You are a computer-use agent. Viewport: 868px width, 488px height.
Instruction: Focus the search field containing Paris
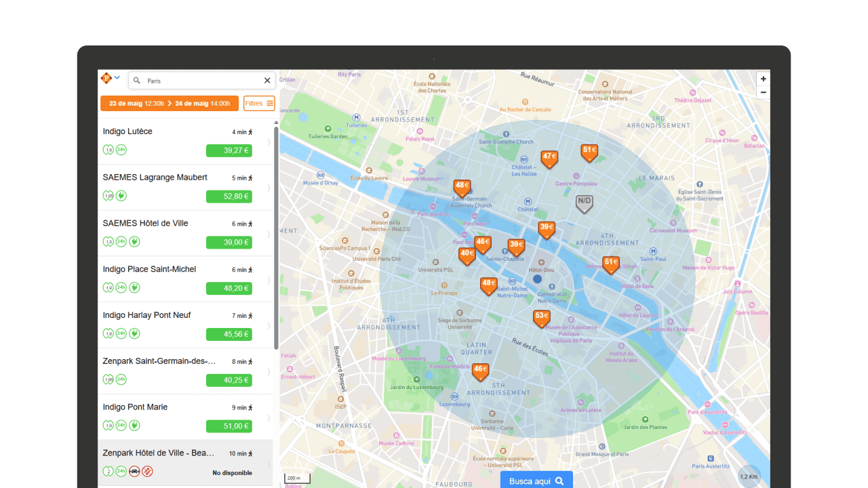click(201, 81)
